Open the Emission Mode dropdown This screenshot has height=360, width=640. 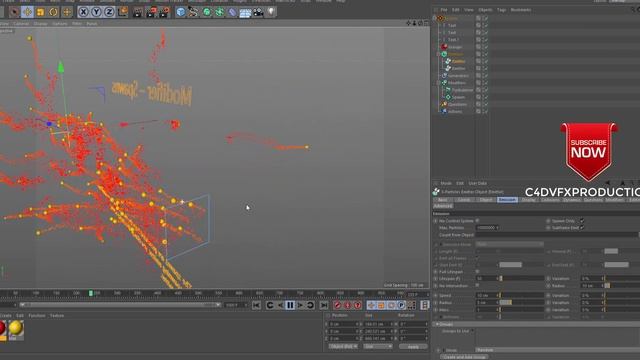coord(510,244)
